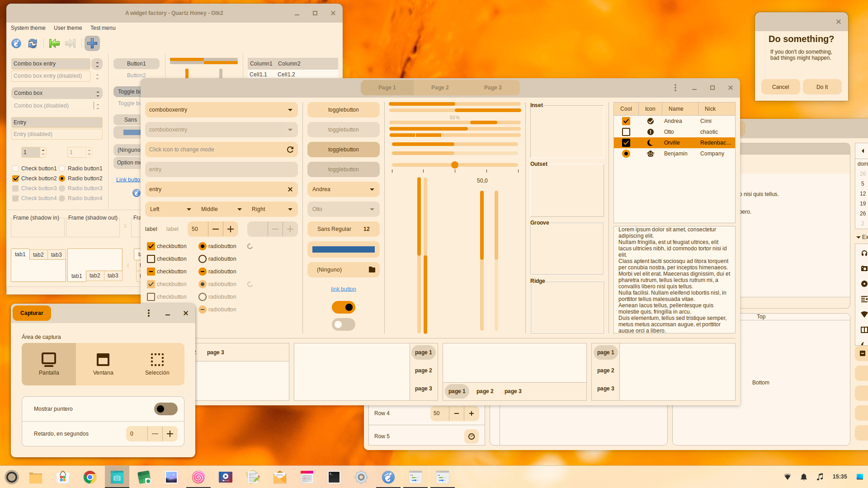Click the reload icon in 'Click icon to change mode' field

(x=290, y=150)
